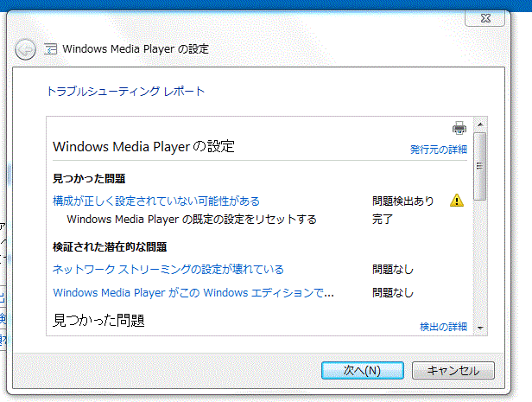Close the troubleshooting dialog
532x402 pixels.
(485, 18)
